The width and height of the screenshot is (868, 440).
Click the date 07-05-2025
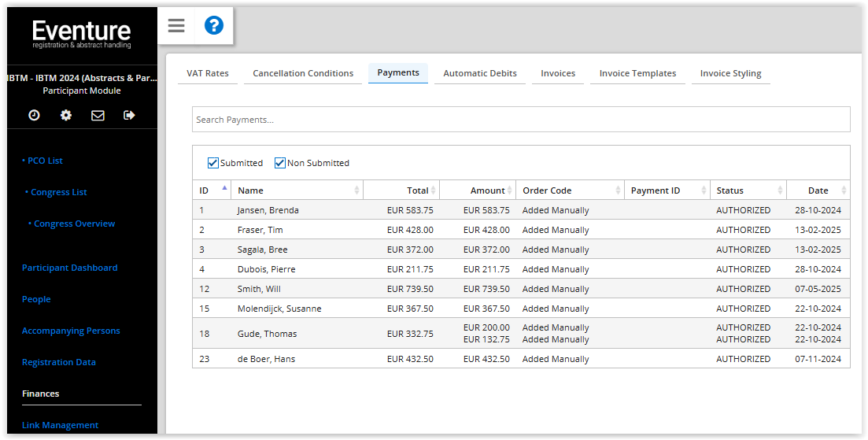pyautogui.click(x=818, y=289)
